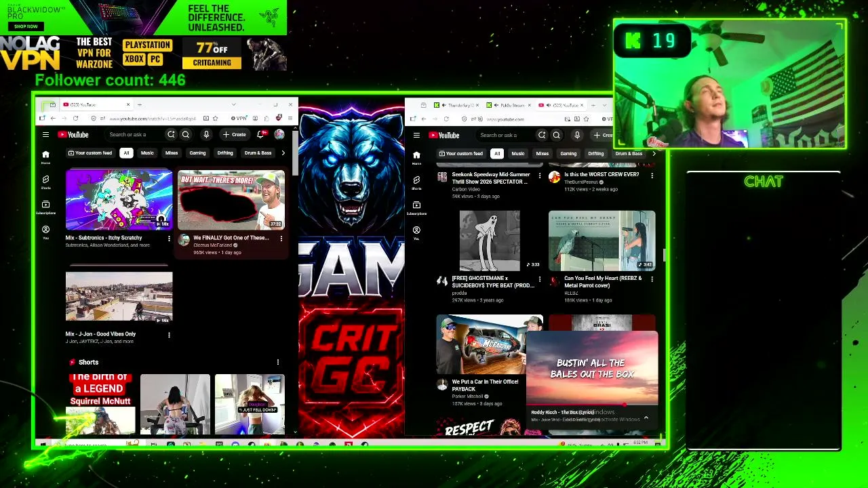This screenshot has height=488, width=868.
Task: Open tab list chevron in left browser
Action: pos(233,104)
